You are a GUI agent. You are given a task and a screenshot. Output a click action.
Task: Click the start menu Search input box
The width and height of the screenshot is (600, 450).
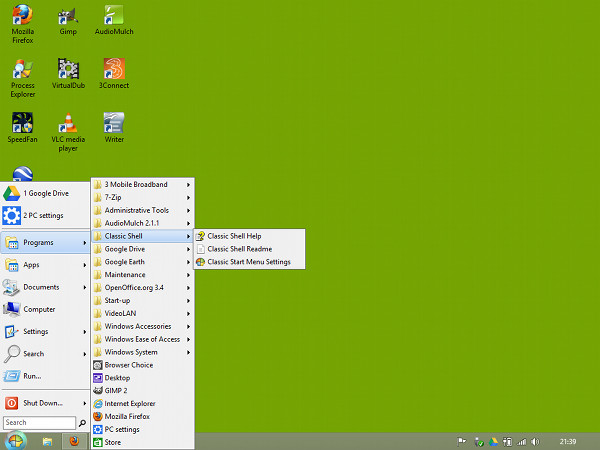[x=39, y=423]
